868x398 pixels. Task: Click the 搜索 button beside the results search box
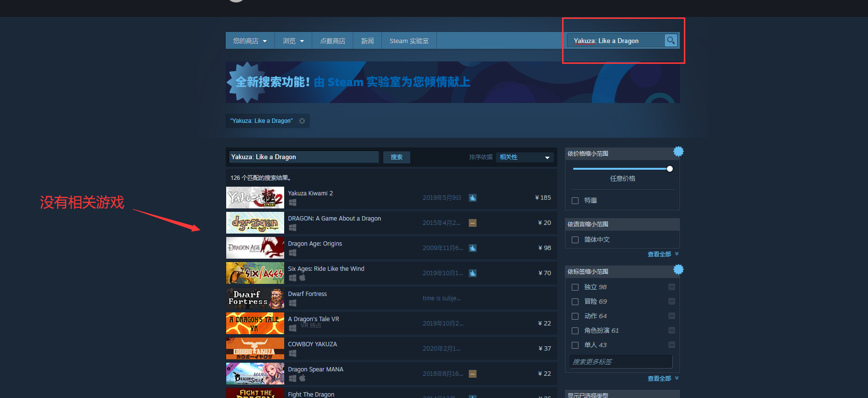397,157
